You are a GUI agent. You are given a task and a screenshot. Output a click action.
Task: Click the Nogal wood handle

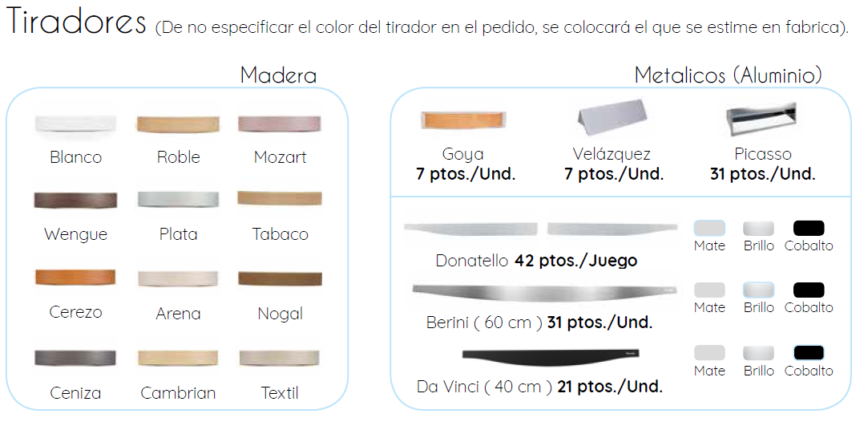[280, 278]
